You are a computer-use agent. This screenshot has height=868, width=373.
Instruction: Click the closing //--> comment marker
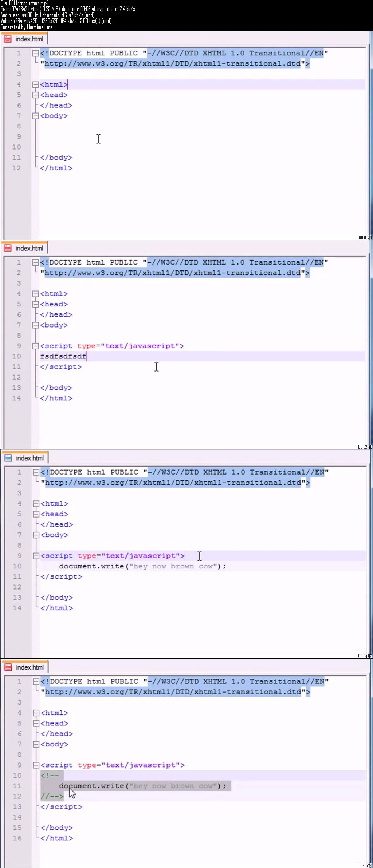(x=52, y=796)
